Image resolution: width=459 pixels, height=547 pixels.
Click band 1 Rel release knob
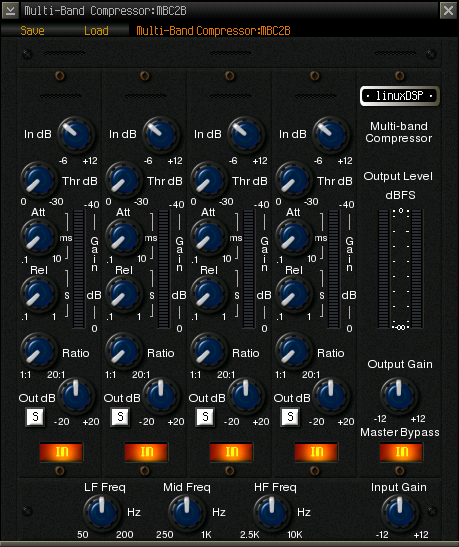(39, 294)
